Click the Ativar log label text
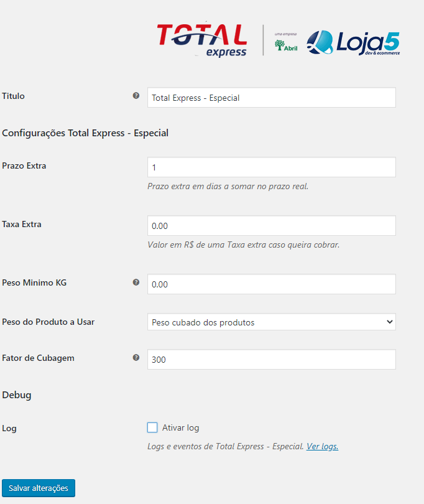Screen dimensions: 424x504 [180, 428]
